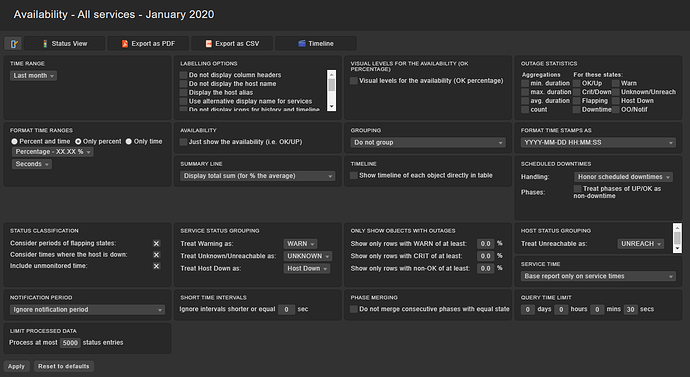Check Just show the availability
690x377 pixels.
[x=184, y=142]
